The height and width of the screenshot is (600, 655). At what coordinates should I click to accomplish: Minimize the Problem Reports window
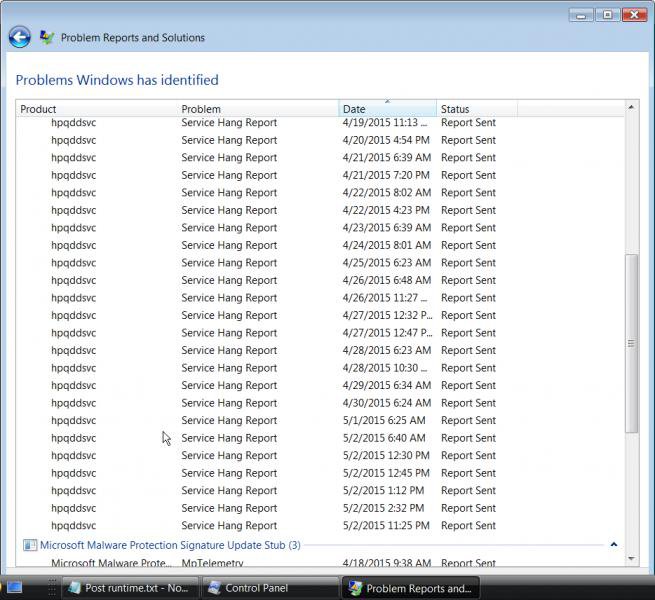[x=581, y=15]
